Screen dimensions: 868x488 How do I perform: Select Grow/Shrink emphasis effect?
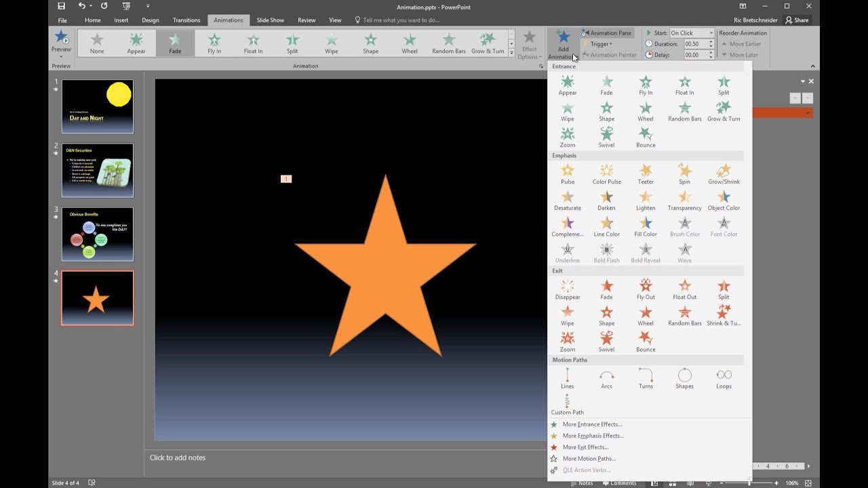tap(724, 174)
